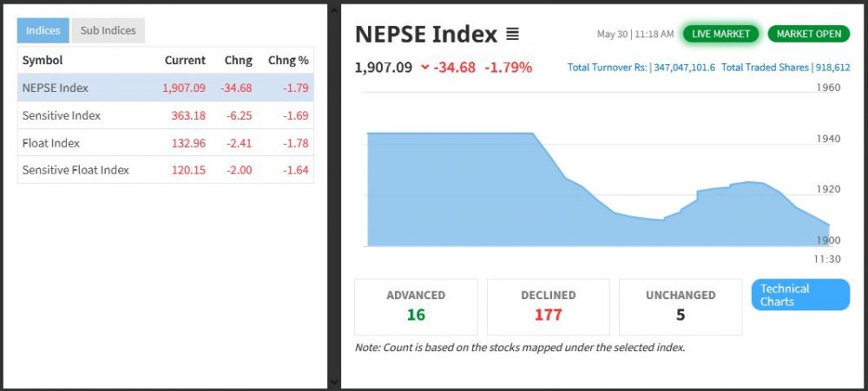Switch to the Indices tab

pyautogui.click(x=43, y=30)
